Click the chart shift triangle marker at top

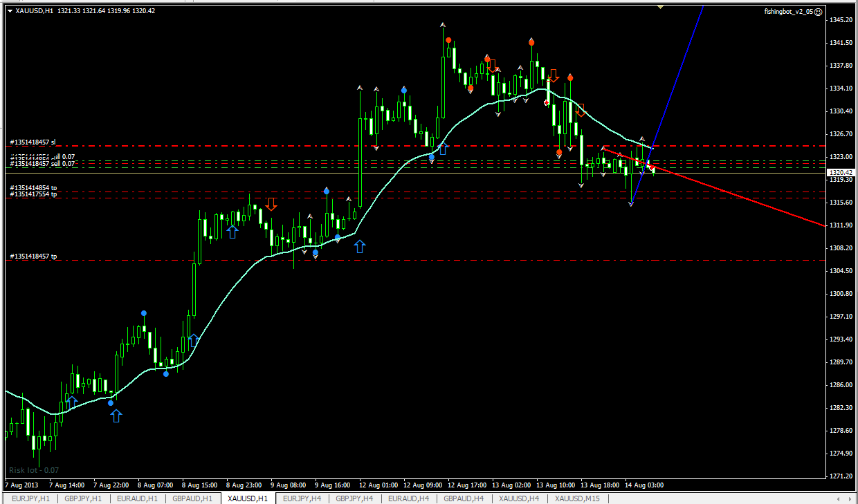[660, 7]
